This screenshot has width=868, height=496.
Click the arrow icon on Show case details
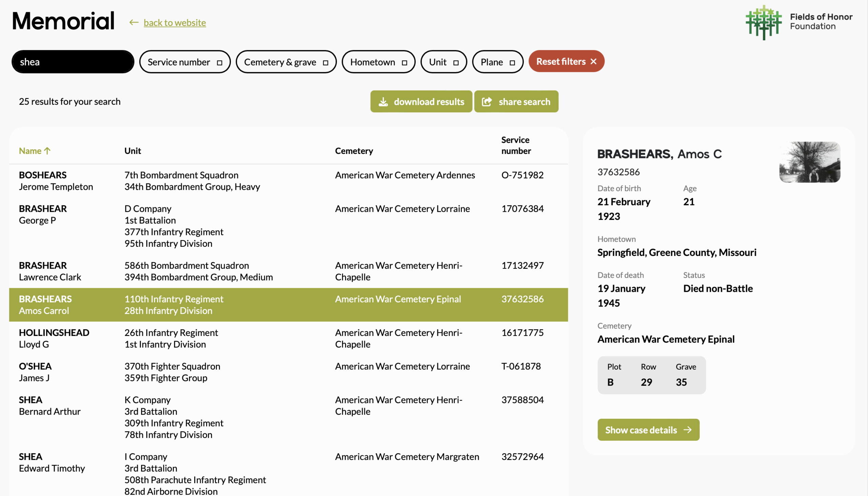pos(688,430)
